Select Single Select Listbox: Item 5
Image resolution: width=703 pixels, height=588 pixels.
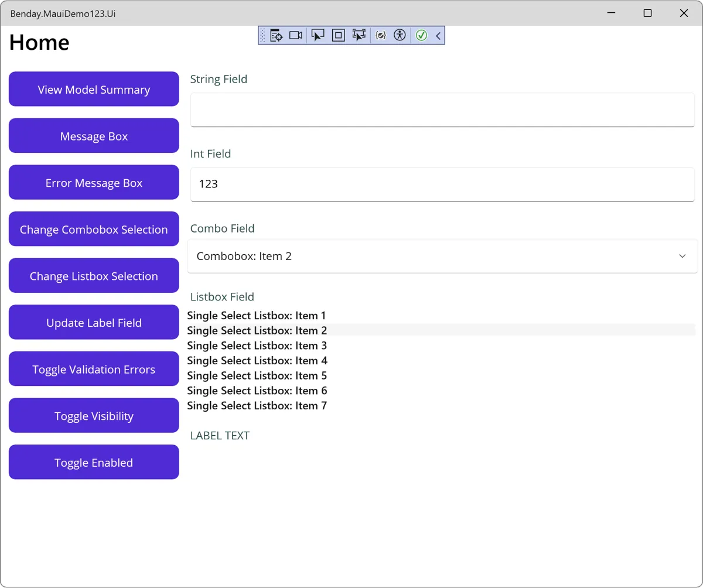[x=441, y=375]
